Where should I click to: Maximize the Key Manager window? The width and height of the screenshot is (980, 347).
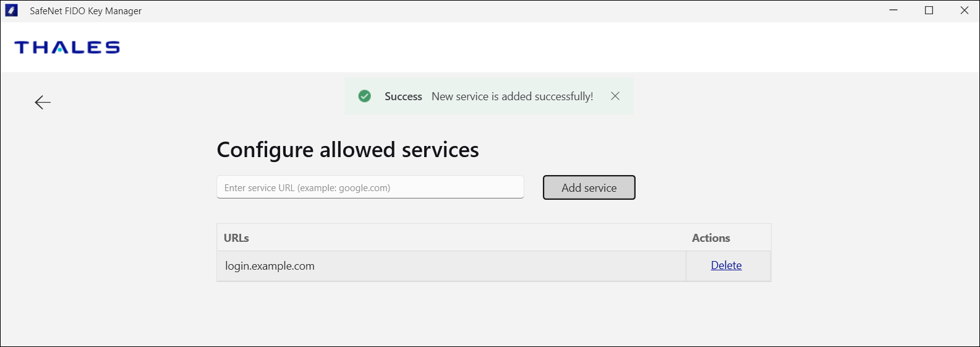[929, 11]
